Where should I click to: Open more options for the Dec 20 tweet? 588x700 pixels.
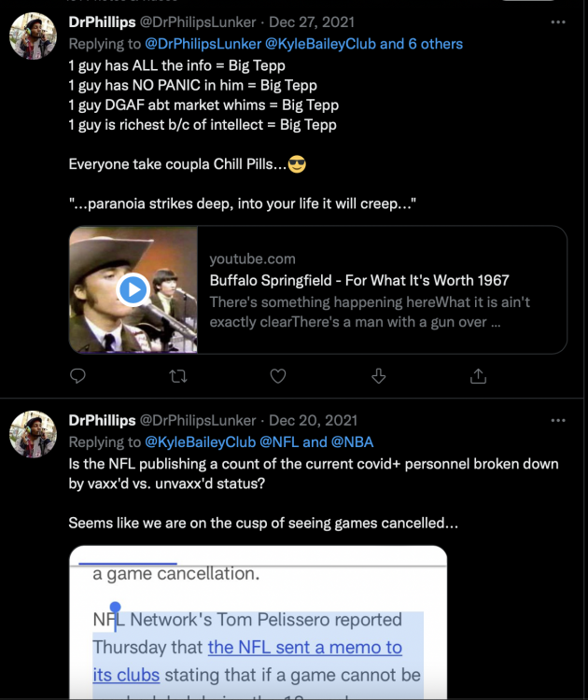(x=558, y=421)
